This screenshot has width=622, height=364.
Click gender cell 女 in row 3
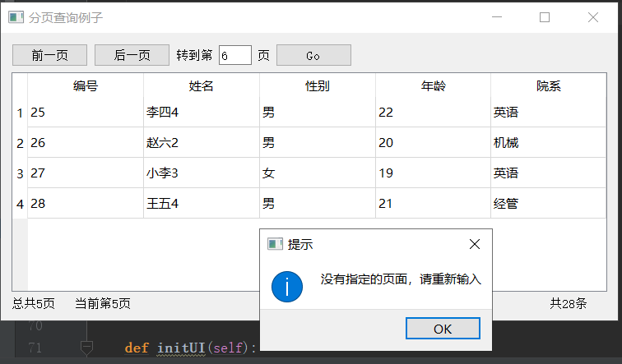318,173
